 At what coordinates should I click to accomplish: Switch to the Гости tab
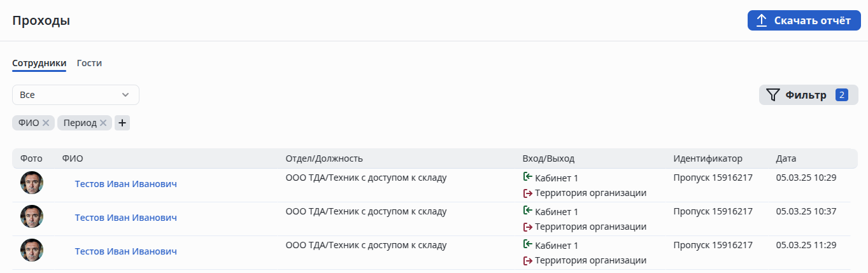89,63
